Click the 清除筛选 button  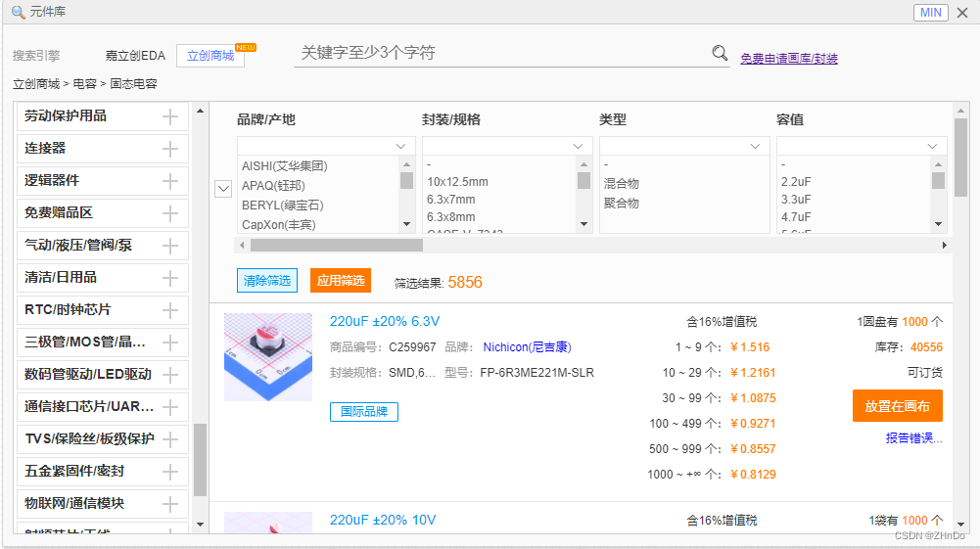click(267, 281)
